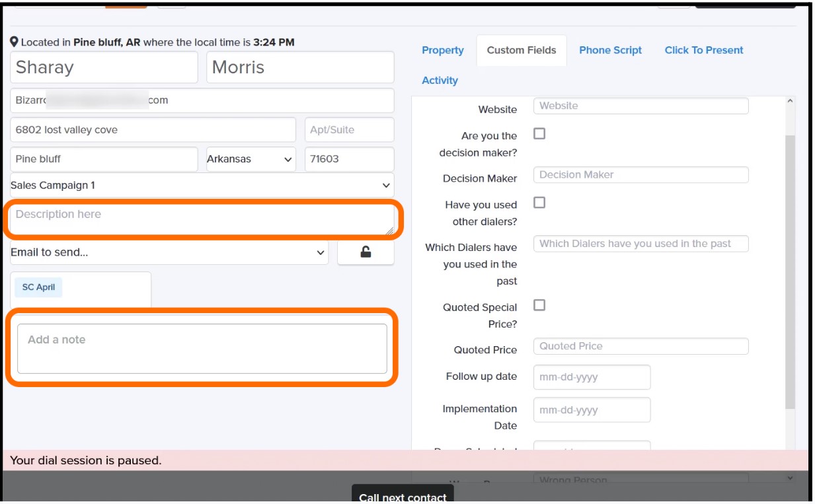The width and height of the screenshot is (815, 504).
Task: Expand the Sales Campaign 1 dropdown
Action: click(202, 186)
